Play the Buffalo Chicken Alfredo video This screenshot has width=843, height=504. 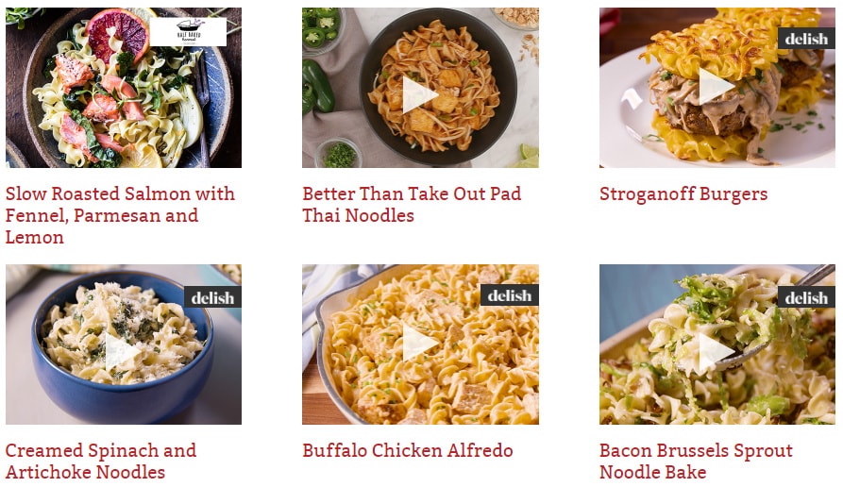click(x=419, y=343)
